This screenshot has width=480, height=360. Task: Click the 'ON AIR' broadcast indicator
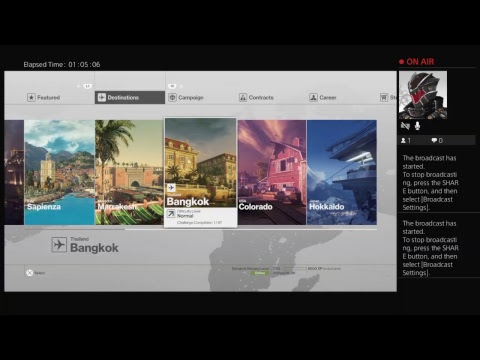point(417,62)
